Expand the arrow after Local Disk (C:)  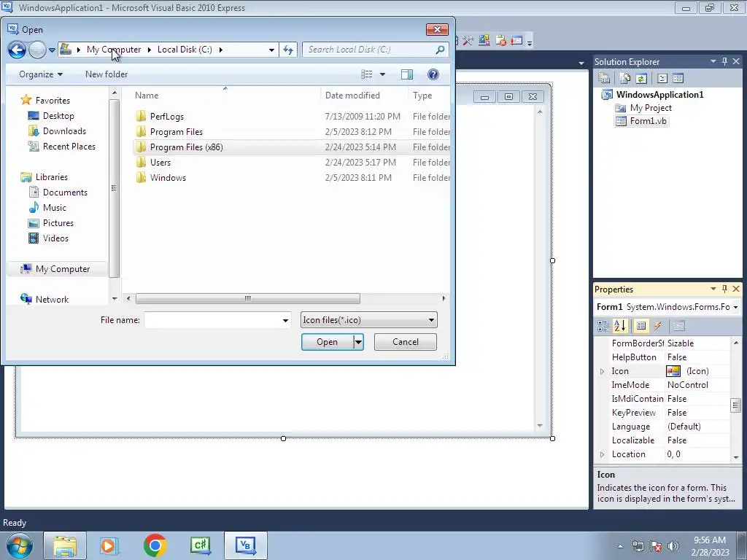tap(220, 50)
